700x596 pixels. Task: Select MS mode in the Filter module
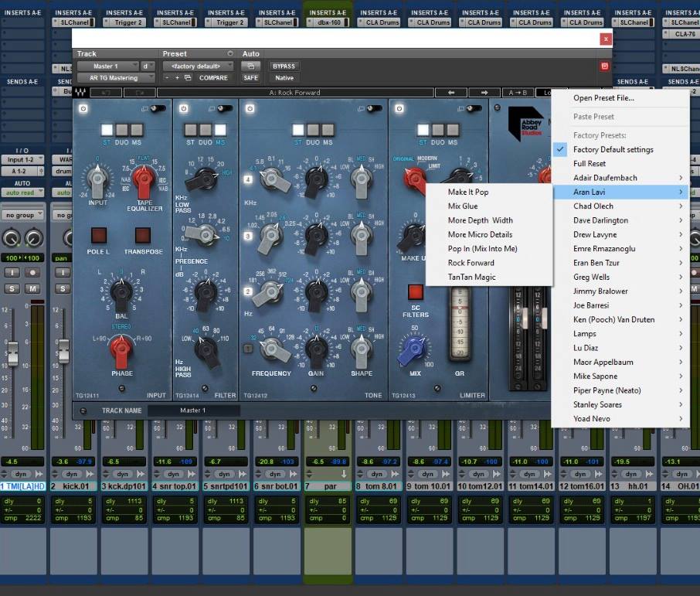[220, 130]
